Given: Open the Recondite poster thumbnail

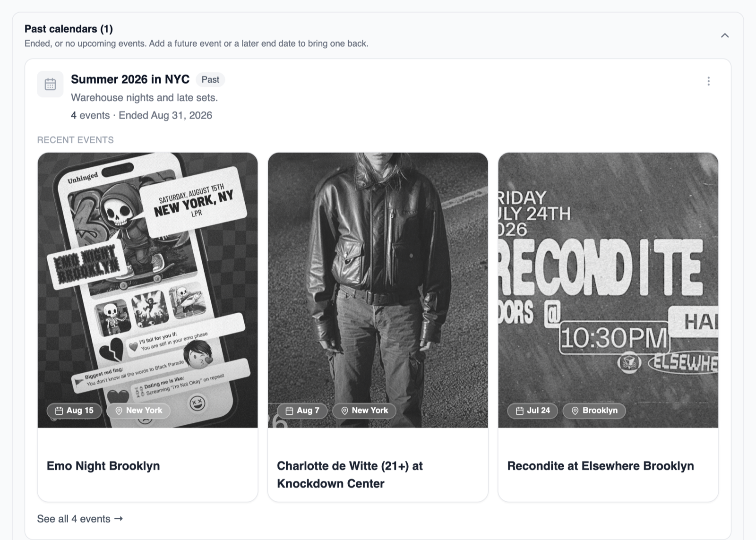Looking at the screenshot, I should pyautogui.click(x=608, y=290).
